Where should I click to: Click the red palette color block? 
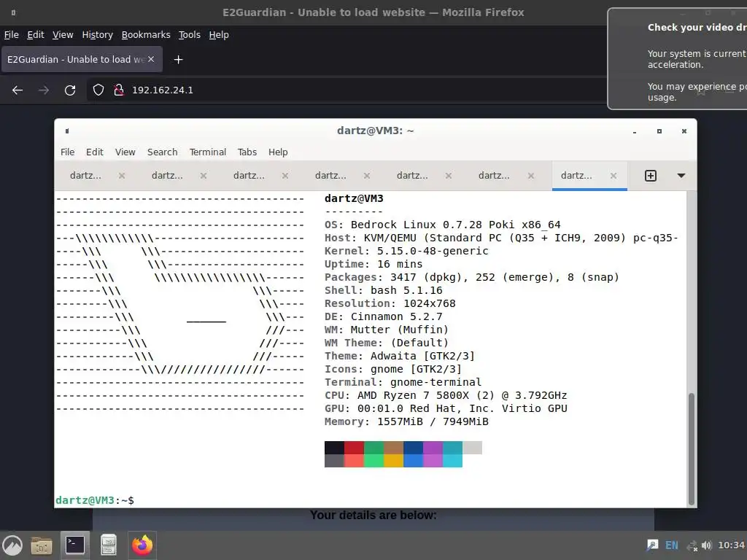point(354,448)
